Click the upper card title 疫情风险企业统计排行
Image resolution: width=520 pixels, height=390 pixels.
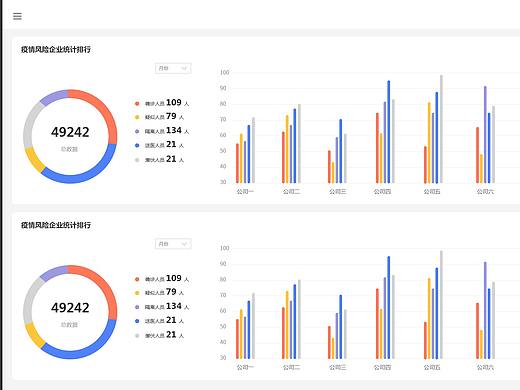click(56, 49)
